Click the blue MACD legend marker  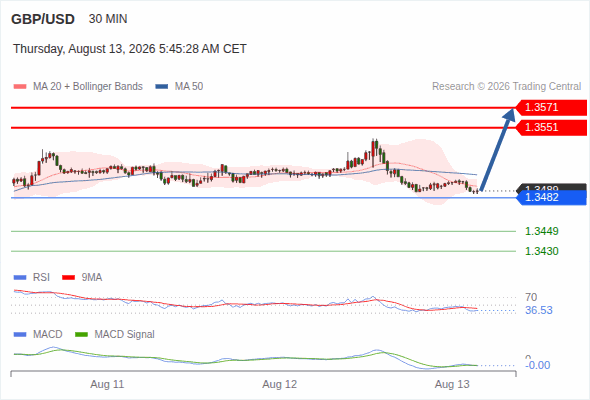(20, 335)
